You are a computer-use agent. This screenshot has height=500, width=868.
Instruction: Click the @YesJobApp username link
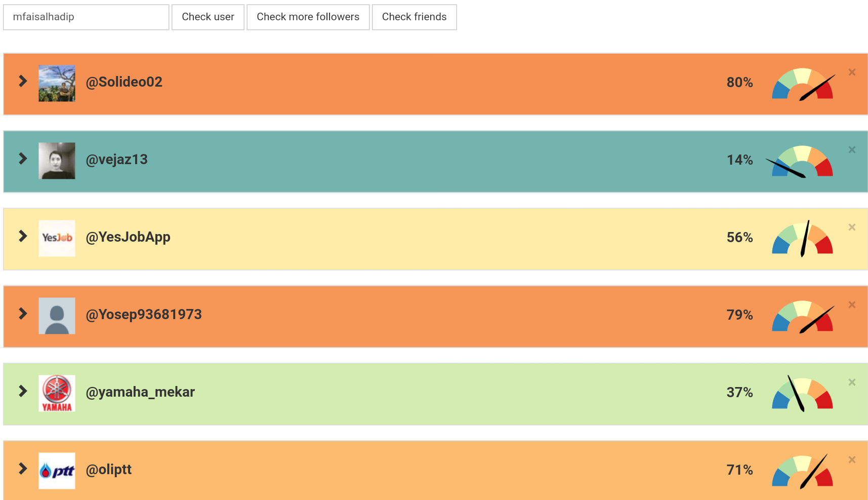point(128,237)
